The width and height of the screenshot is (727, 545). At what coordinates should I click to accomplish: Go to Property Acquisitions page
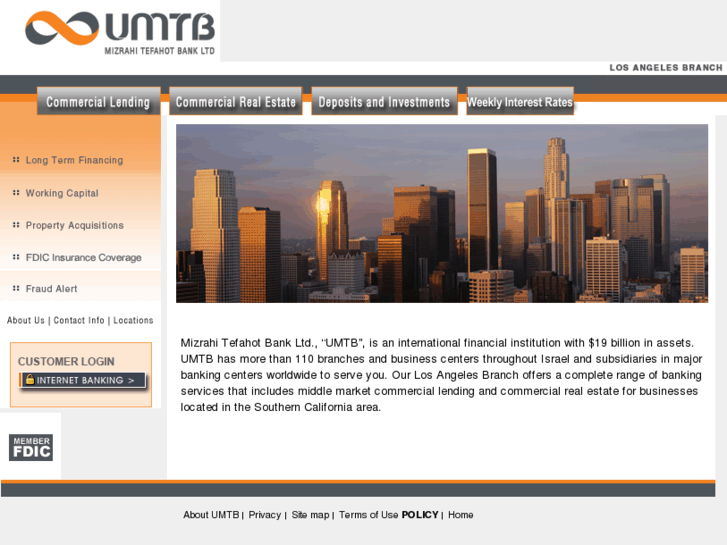pos(74,225)
